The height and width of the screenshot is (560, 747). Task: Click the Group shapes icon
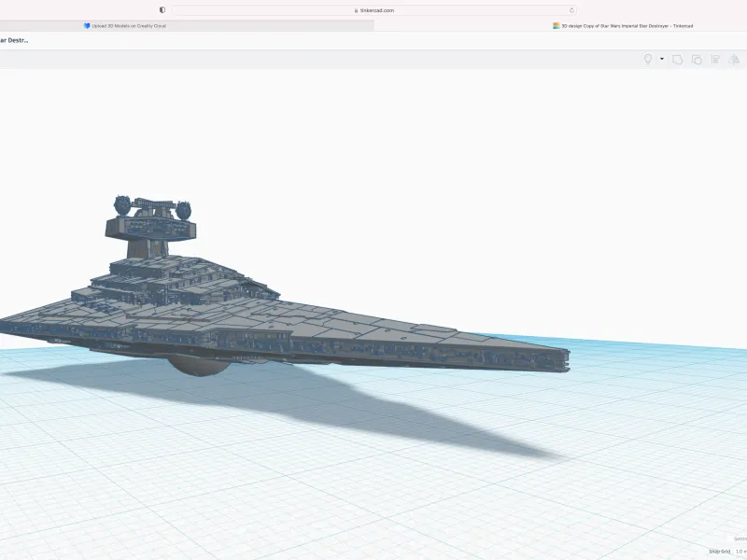(x=677, y=60)
